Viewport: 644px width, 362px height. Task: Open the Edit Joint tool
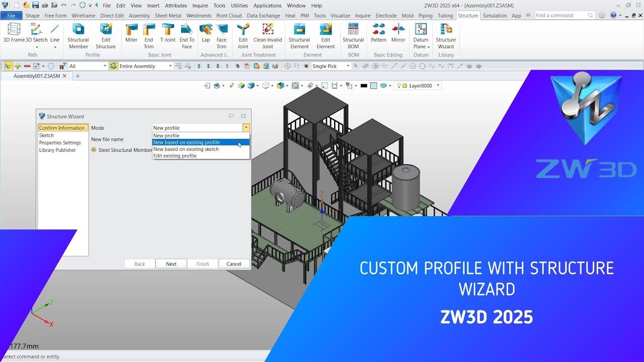[243, 36]
